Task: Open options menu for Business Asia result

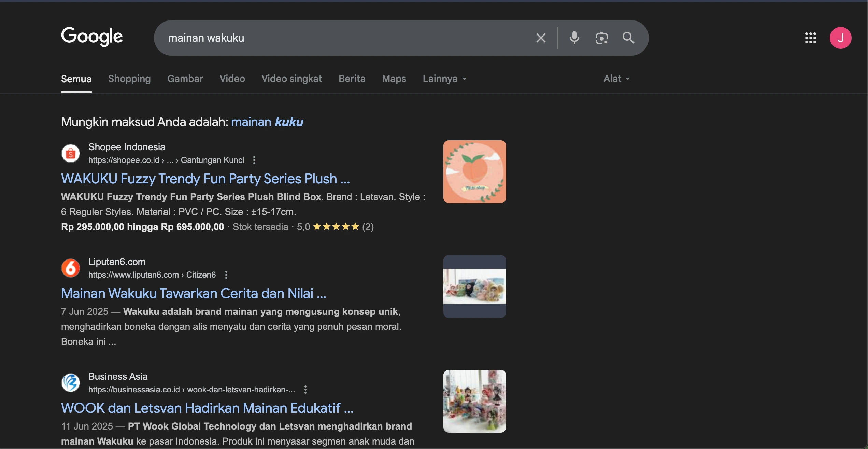Action: pos(305,390)
